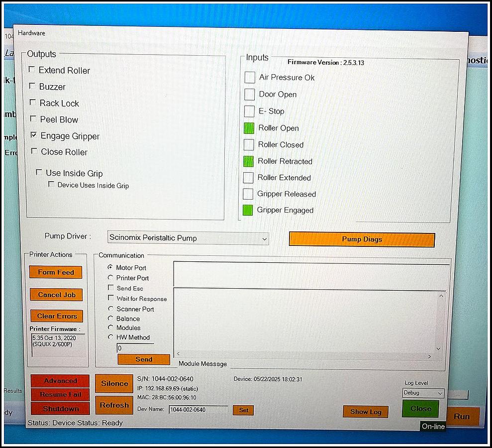The width and height of the screenshot is (492, 448).
Task: Run Pump Diags
Action: pos(362,239)
